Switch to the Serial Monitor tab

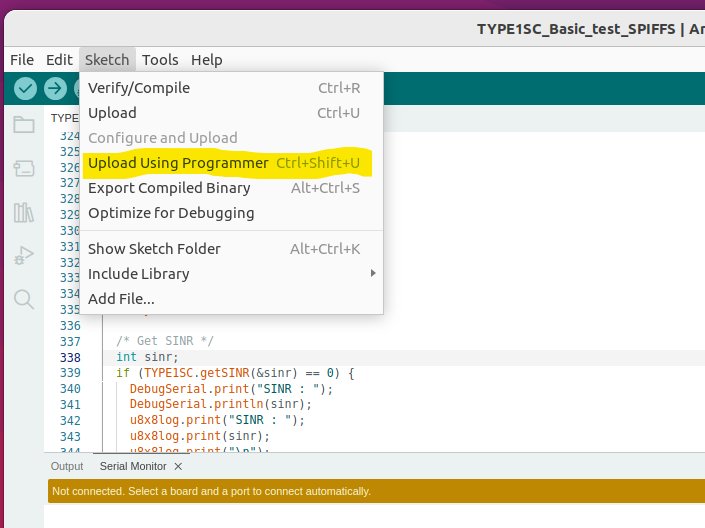[x=133, y=466]
